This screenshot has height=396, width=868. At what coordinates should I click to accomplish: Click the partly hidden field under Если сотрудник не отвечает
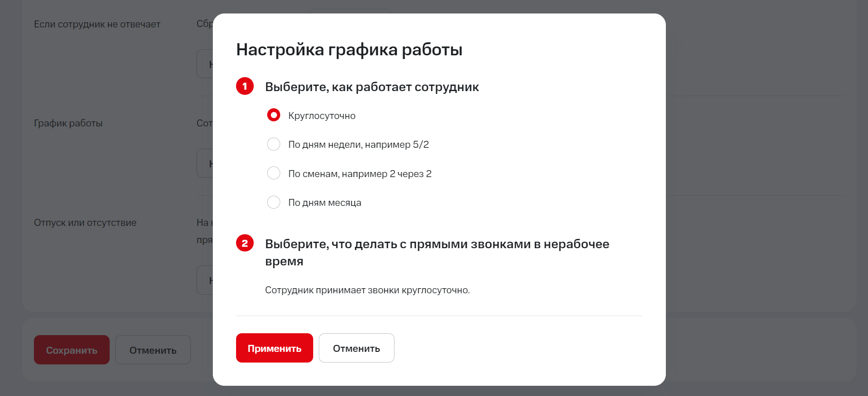tap(205, 64)
